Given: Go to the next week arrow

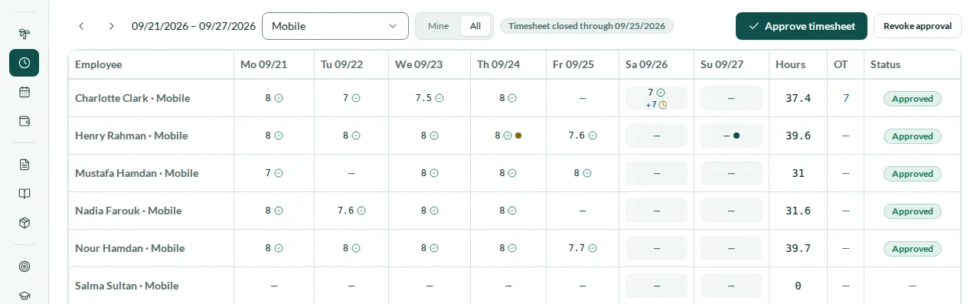Looking at the screenshot, I should tap(112, 26).
